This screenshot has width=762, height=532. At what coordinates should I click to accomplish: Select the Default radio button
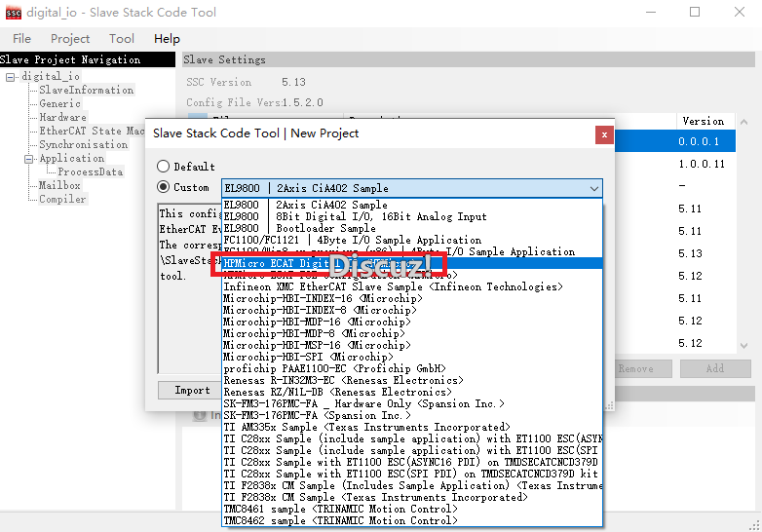pos(163,167)
